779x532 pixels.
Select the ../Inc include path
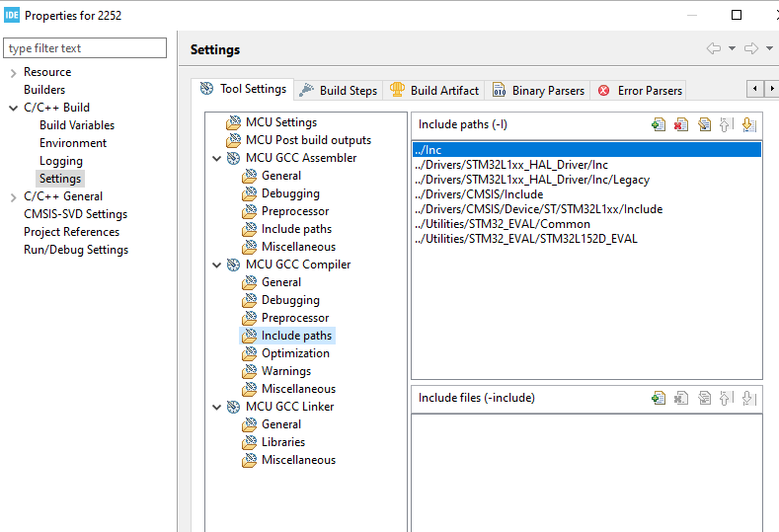click(x=586, y=149)
